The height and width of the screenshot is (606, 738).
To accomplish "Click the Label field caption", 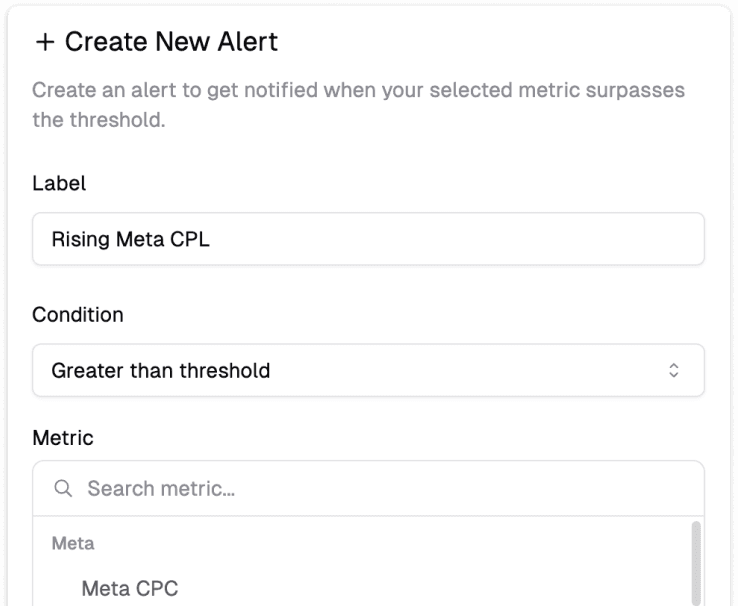I will coord(59,183).
